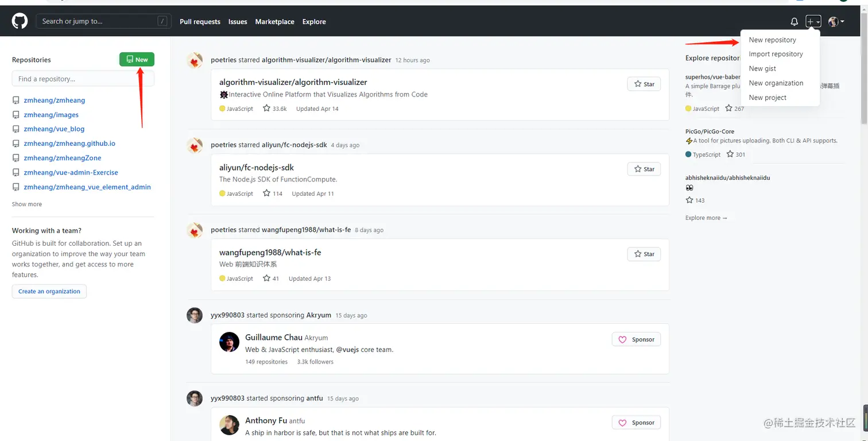Click the GitHub Octocat logo
Screen dimensions: 868x441
point(19,21)
